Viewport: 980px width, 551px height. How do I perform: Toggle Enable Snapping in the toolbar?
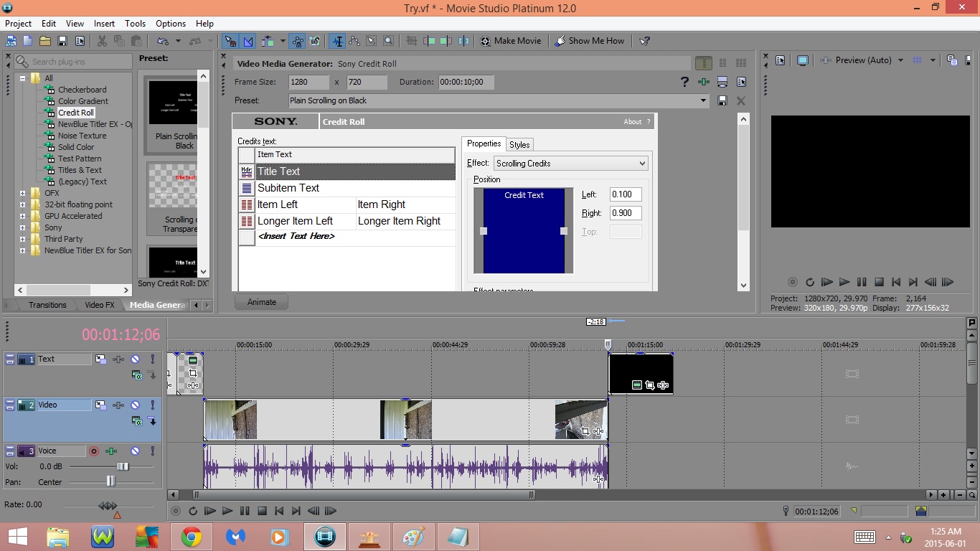[x=230, y=41]
